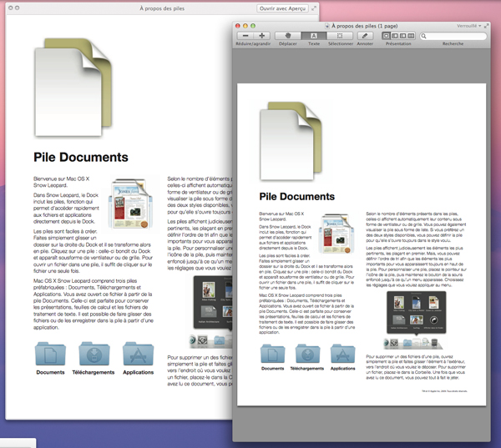The height and width of the screenshot is (448, 501).
Task: Click Bienvenue sur Mac OS X text in Quick Look
Action: 61,179
